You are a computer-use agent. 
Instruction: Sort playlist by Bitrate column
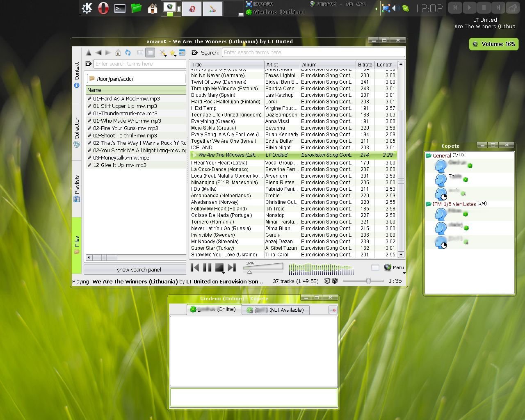[x=365, y=65]
